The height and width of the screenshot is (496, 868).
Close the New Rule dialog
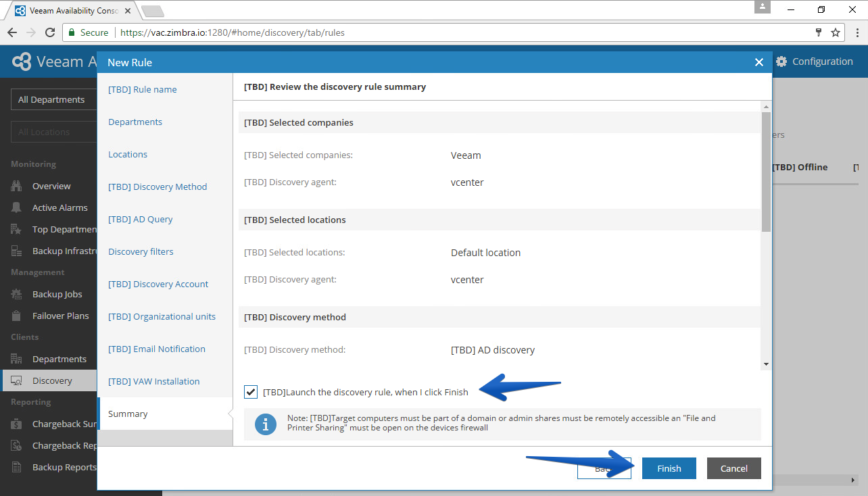coord(759,62)
